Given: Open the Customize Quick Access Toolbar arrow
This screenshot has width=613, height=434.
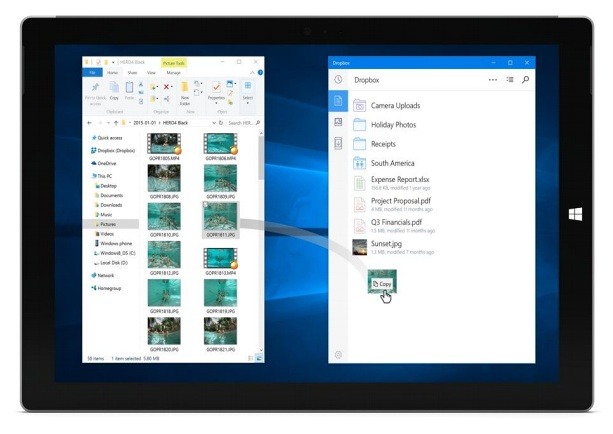Looking at the screenshot, I should pyautogui.click(x=113, y=62).
